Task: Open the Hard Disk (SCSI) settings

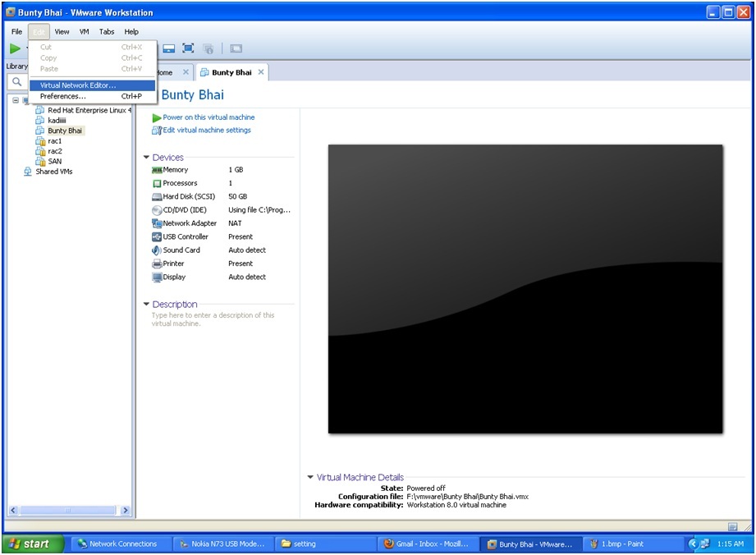Action: (x=185, y=196)
